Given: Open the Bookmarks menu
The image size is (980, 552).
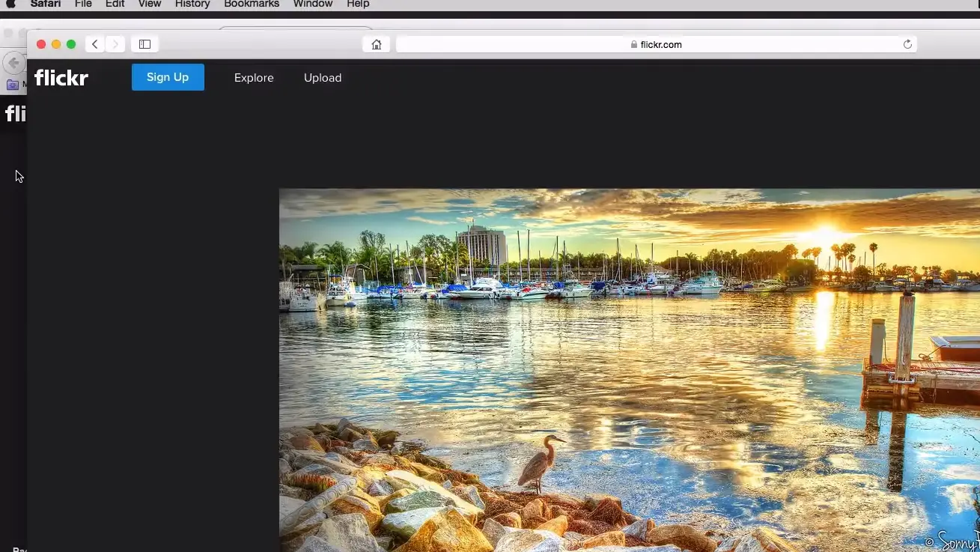Looking at the screenshot, I should (251, 4).
